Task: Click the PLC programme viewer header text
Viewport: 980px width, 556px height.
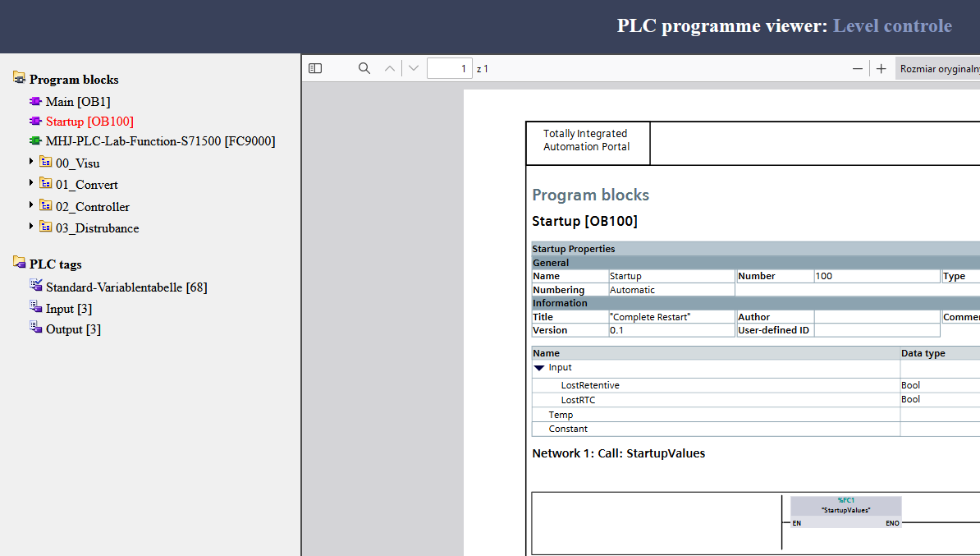Action: [x=722, y=25]
